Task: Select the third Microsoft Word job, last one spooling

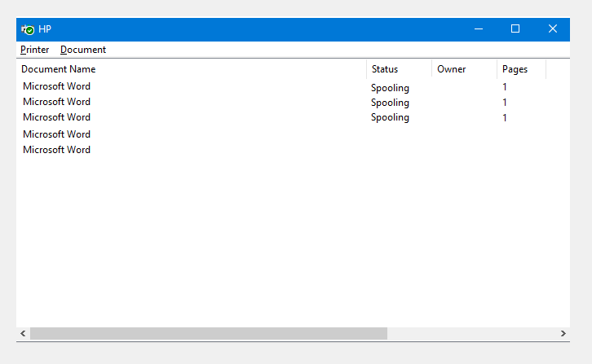Action: click(56, 117)
